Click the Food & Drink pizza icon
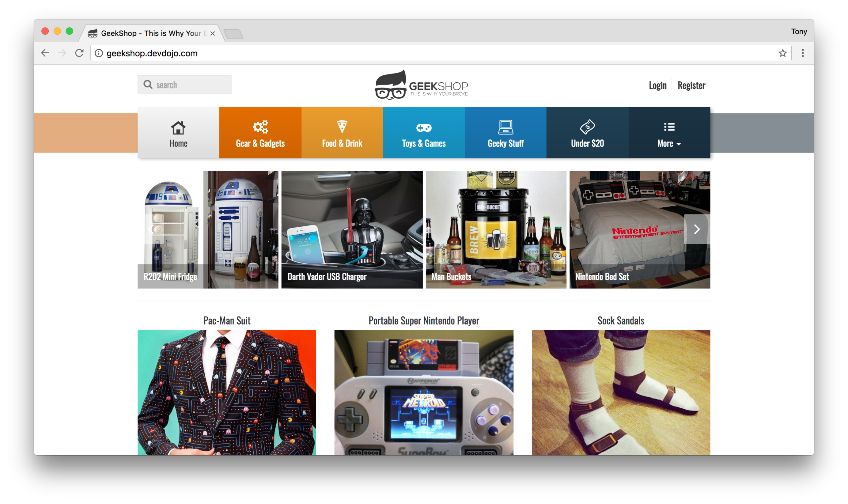 342,127
